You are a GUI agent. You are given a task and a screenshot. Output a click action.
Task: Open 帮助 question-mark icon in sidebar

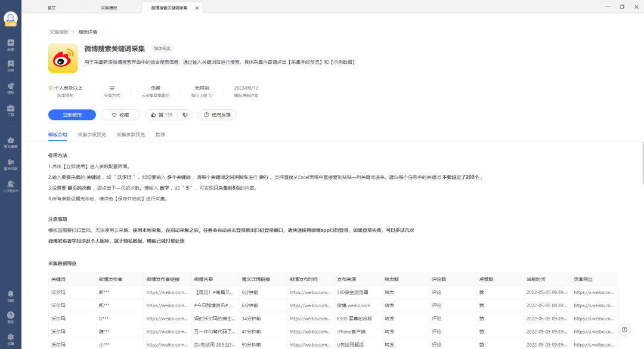click(x=10, y=314)
